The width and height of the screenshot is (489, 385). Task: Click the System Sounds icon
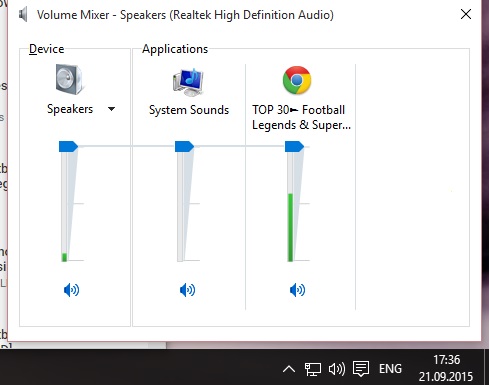coord(189,82)
